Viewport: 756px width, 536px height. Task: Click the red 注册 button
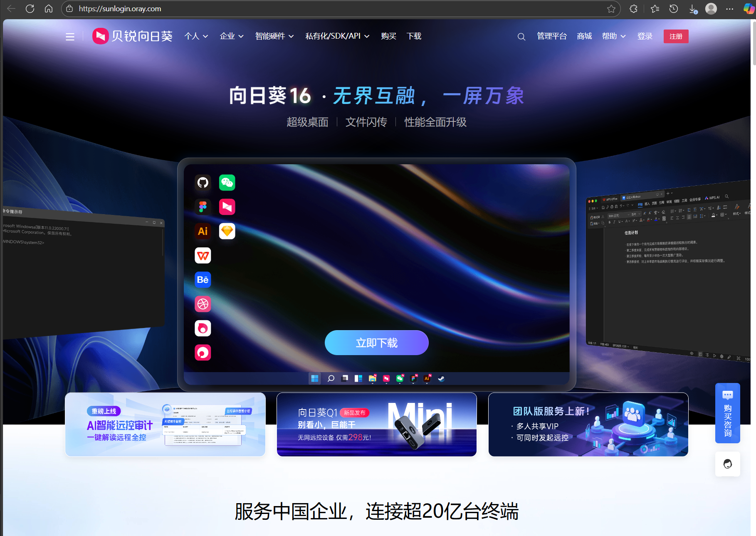pos(676,36)
